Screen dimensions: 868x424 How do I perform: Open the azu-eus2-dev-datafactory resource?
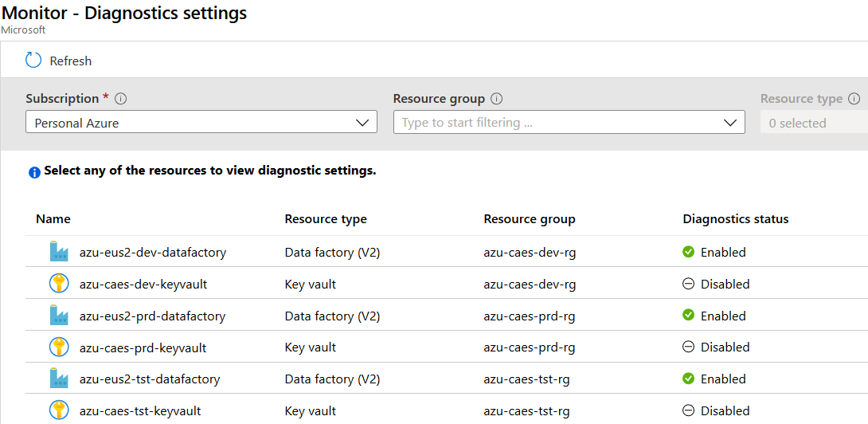click(153, 252)
